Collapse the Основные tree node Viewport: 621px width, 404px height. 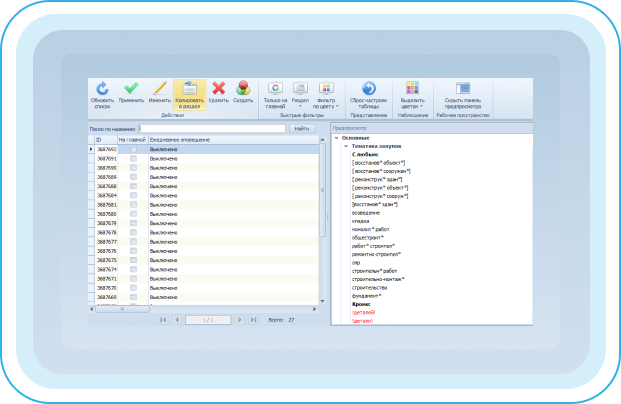tap(336, 138)
